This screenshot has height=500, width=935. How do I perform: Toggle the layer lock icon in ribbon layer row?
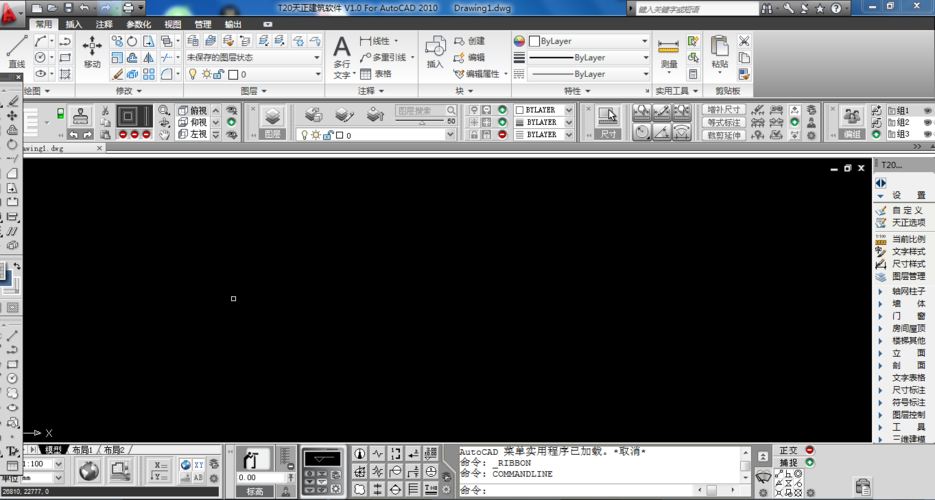219,74
